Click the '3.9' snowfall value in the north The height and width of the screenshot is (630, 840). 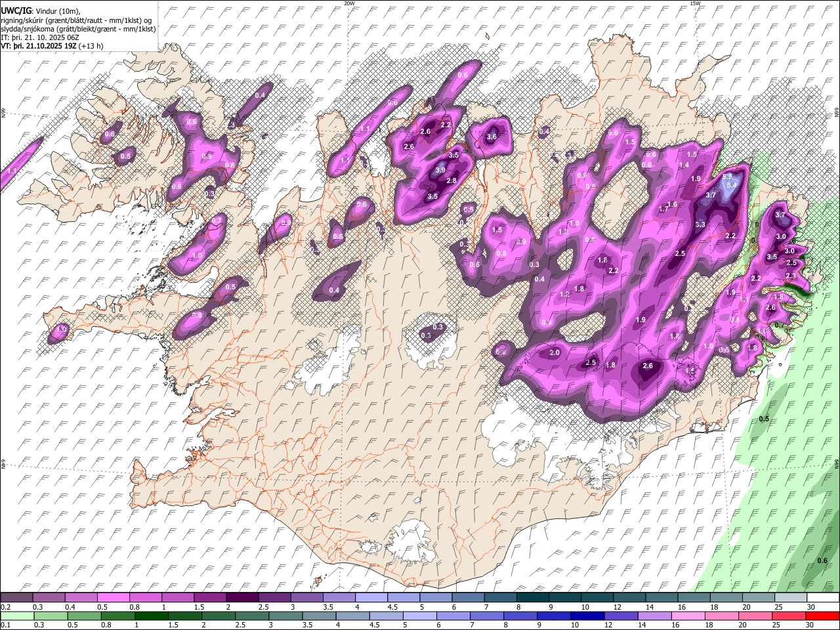[440, 170]
